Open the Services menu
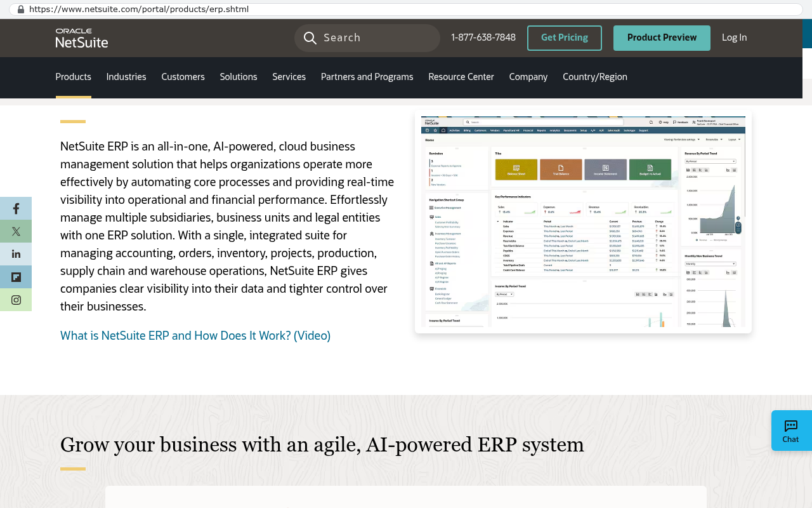 [x=289, y=77]
